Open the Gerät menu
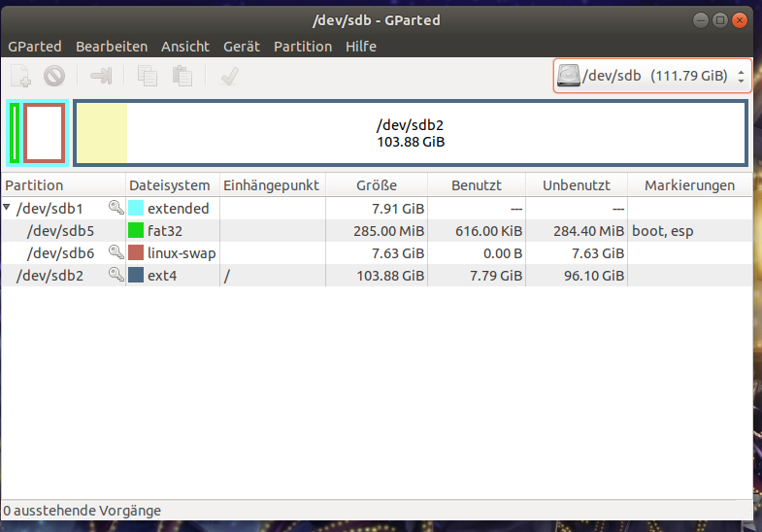762x532 pixels. [x=242, y=47]
